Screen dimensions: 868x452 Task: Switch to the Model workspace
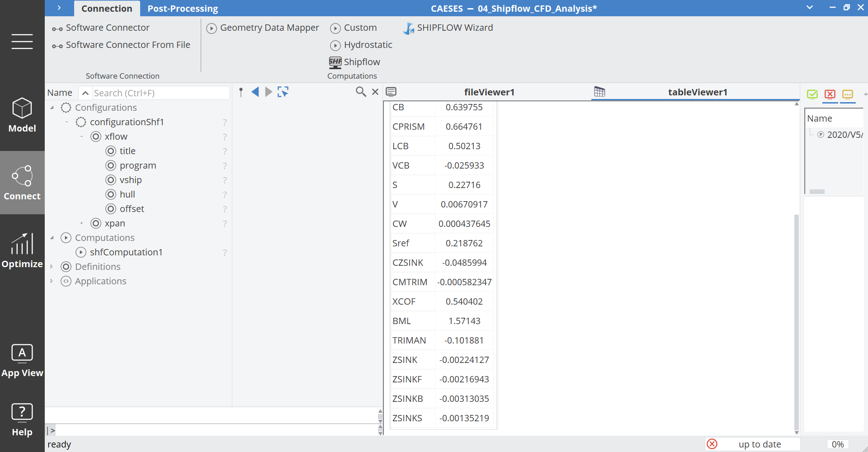(22, 115)
